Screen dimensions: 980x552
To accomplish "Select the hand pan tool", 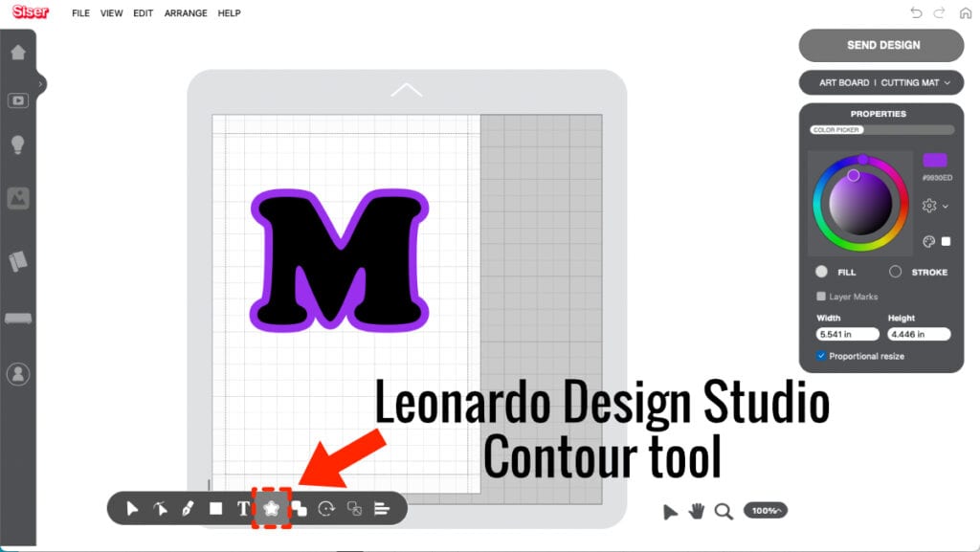I will pos(697,511).
